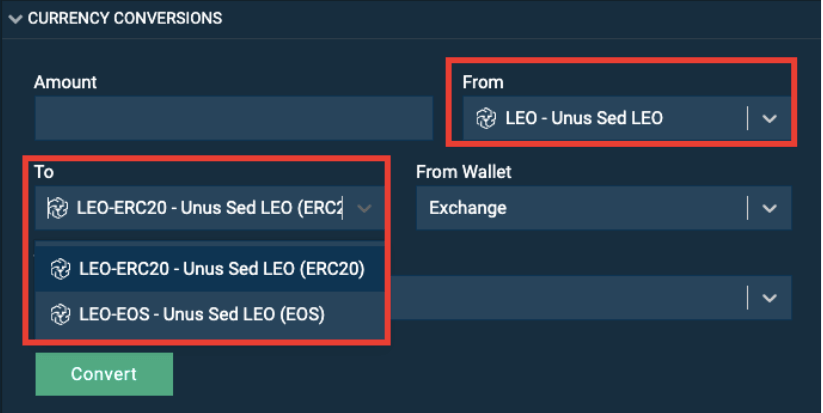Click the From label text

coord(483,82)
